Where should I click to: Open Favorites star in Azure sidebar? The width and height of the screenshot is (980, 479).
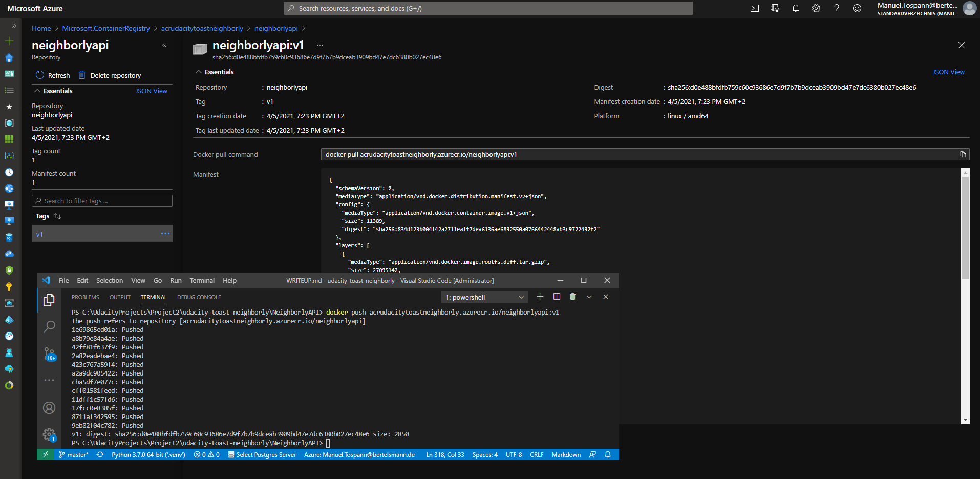(x=9, y=107)
